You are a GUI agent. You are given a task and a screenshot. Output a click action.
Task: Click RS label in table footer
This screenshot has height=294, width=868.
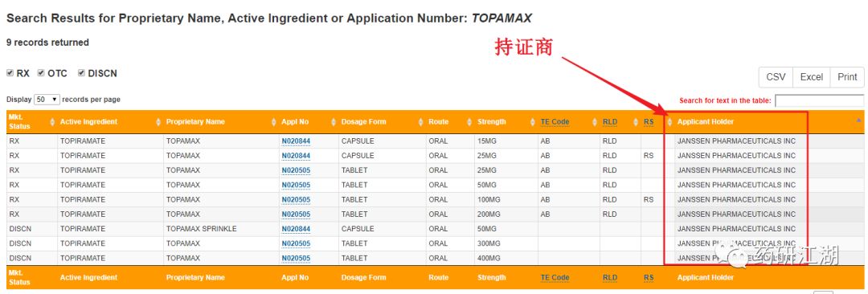(x=649, y=278)
